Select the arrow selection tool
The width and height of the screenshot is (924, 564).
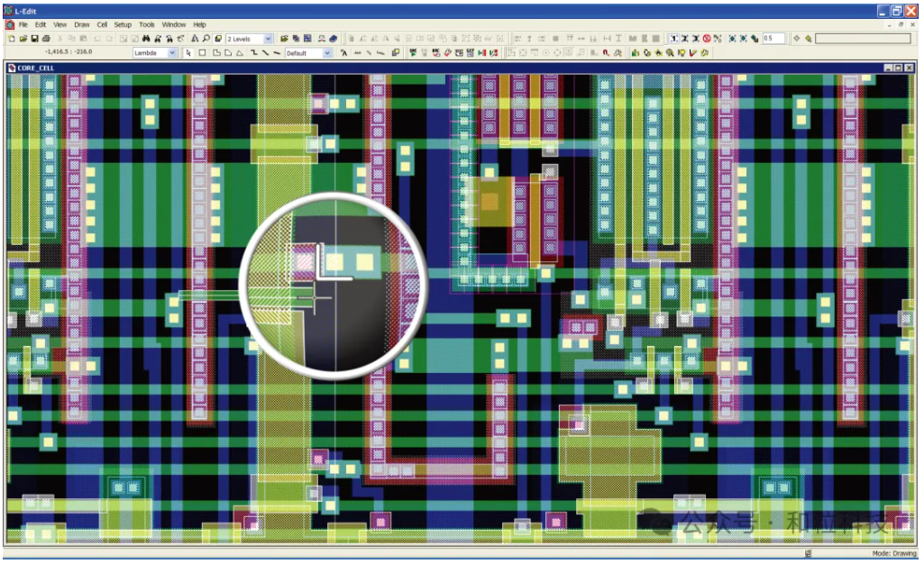click(188, 53)
